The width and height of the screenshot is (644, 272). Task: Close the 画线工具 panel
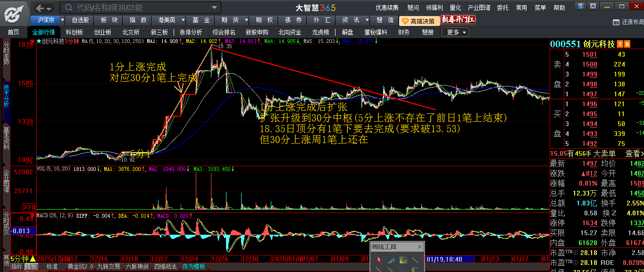[419, 247]
